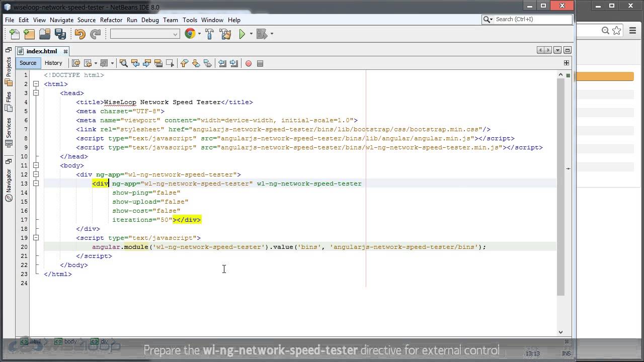The image size is (644, 362).
Task: Switch editor to Source view
Action: coord(28,63)
